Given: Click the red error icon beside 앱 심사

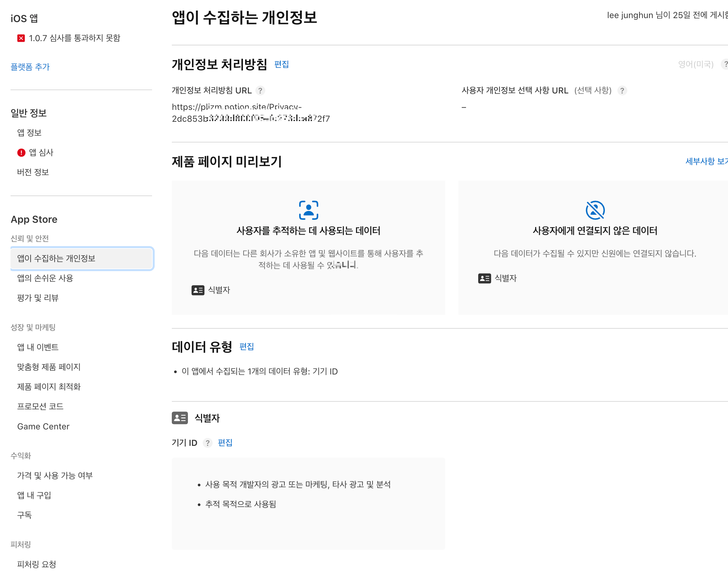Looking at the screenshot, I should 21,152.
